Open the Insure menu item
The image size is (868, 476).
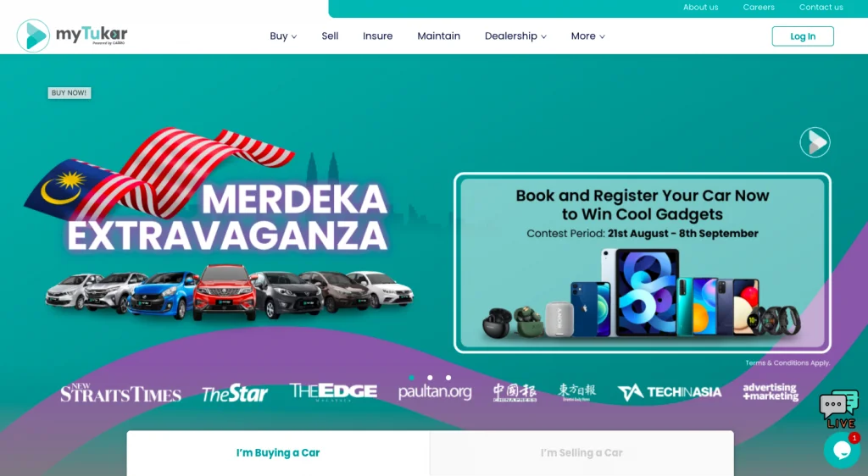pos(377,36)
